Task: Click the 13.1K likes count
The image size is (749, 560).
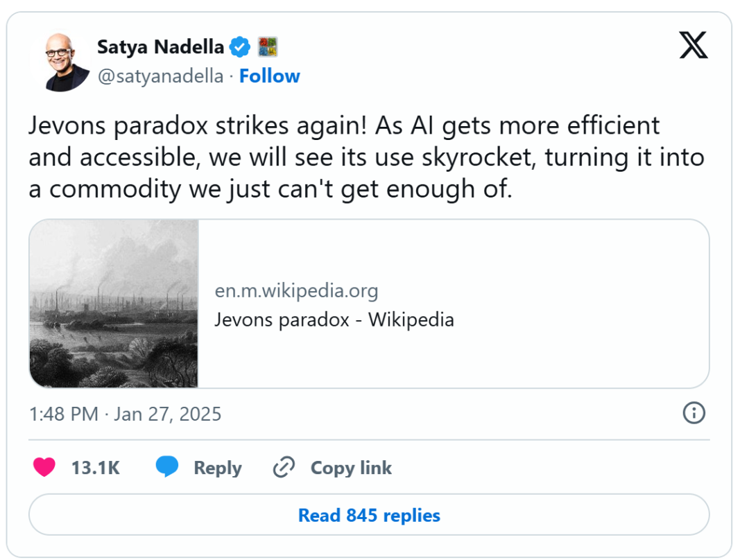Action: [96, 468]
